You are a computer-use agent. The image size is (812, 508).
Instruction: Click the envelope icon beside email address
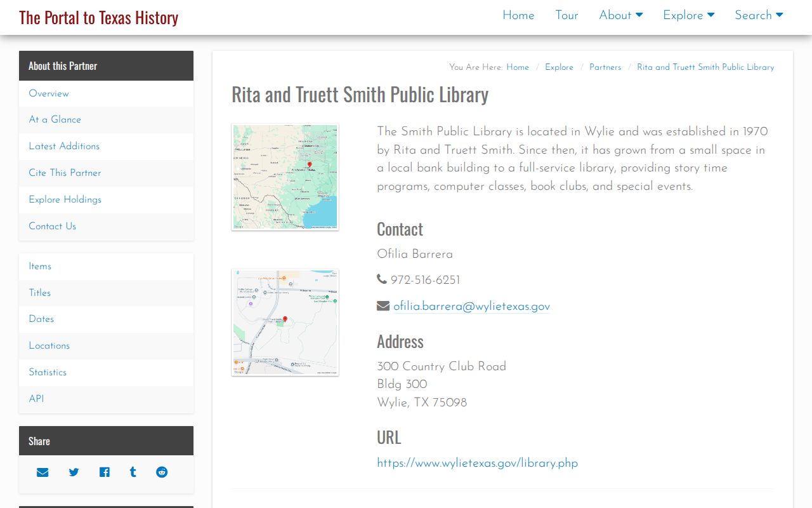pos(383,306)
